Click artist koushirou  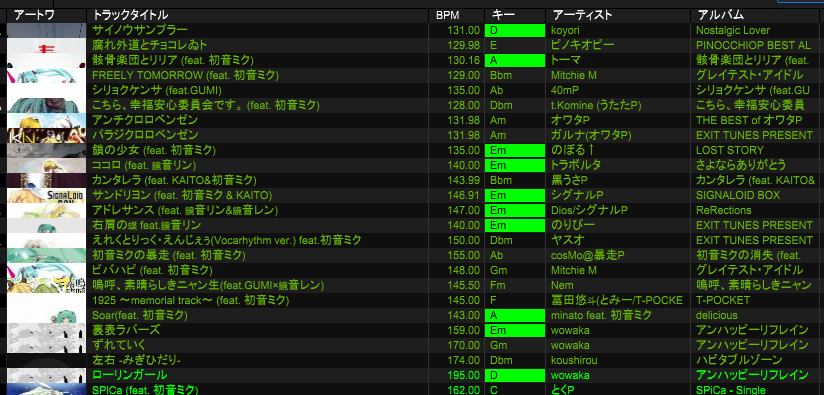574,361
